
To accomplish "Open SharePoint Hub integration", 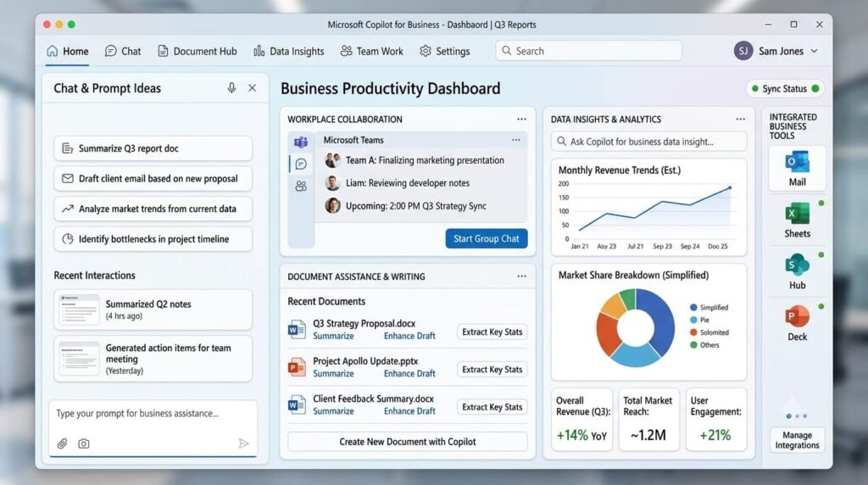I will tap(797, 272).
